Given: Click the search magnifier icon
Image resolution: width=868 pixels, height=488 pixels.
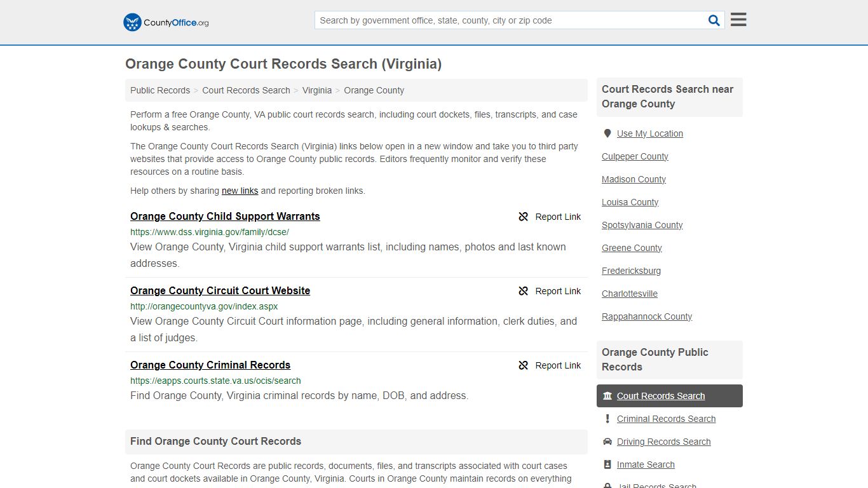Looking at the screenshot, I should coord(714,20).
